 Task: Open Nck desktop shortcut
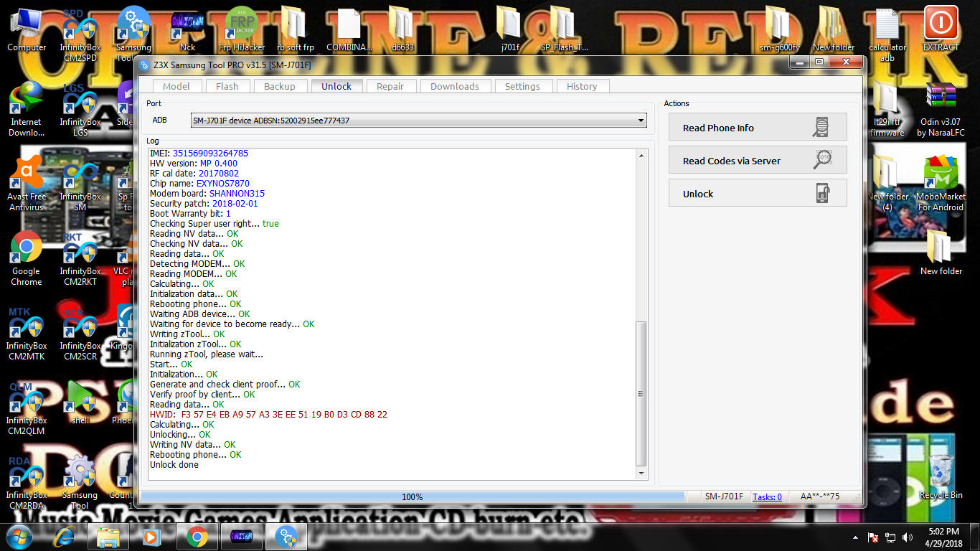coord(187,29)
